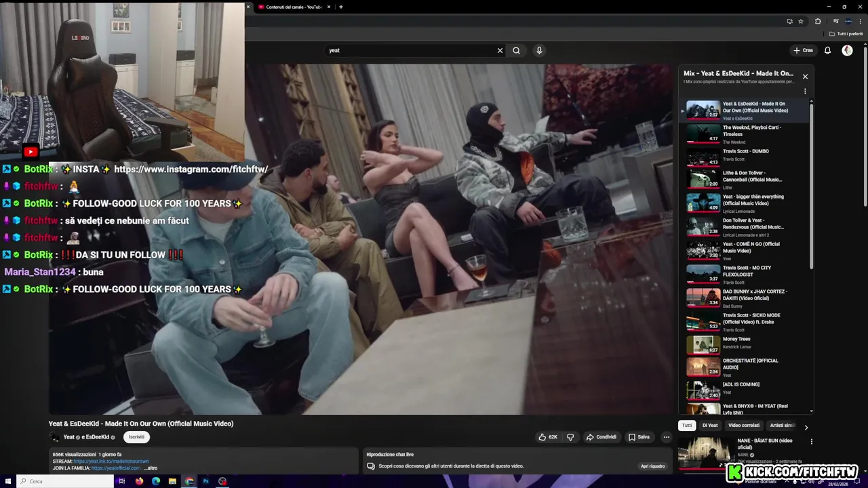Viewport: 868px width, 488px height.
Task: Click the Crea button
Action: pos(803,50)
